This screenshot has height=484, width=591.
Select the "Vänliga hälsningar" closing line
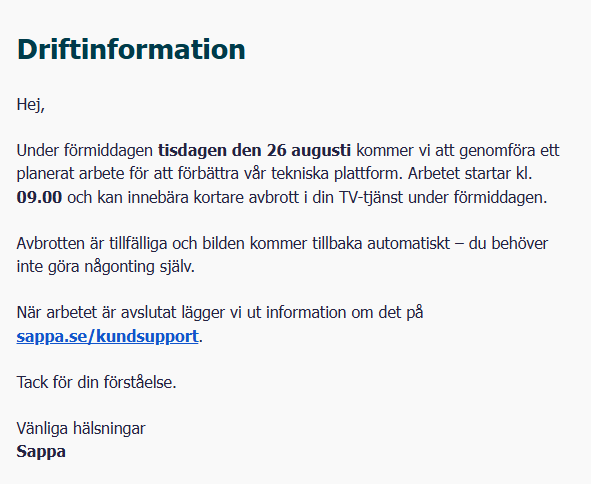[81, 428]
